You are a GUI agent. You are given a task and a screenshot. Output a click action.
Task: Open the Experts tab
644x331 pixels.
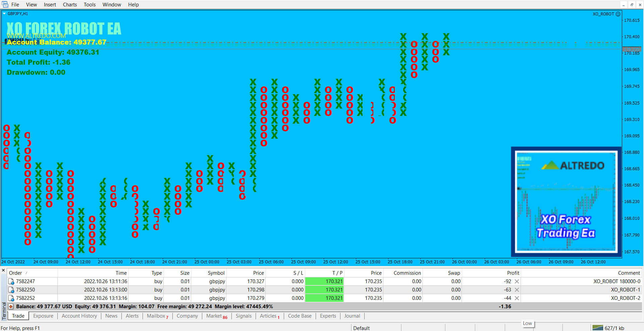pos(328,316)
